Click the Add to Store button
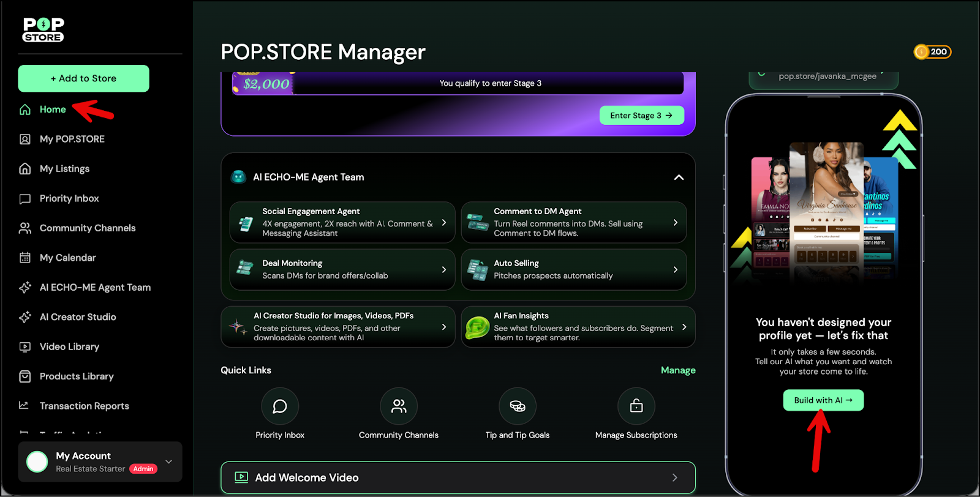This screenshot has height=497, width=980. tap(83, 78)
